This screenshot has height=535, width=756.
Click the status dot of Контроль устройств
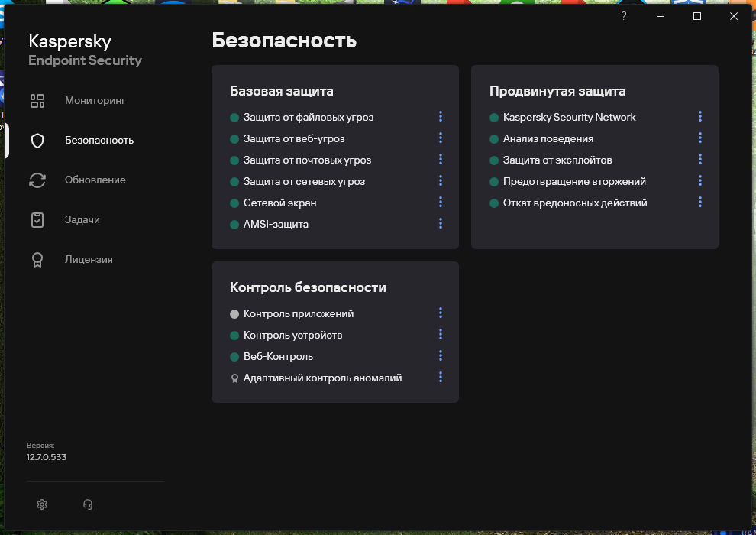(x=234, y=336)
